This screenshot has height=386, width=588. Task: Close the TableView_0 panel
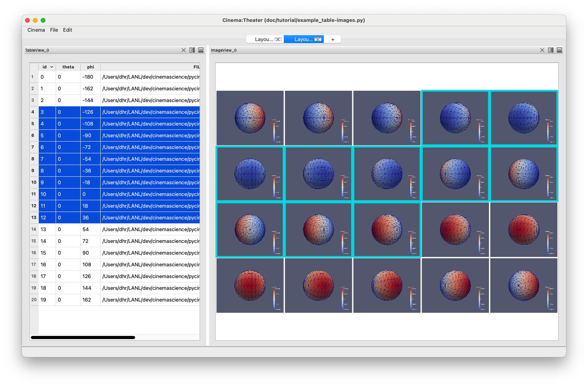pos(184,50)
